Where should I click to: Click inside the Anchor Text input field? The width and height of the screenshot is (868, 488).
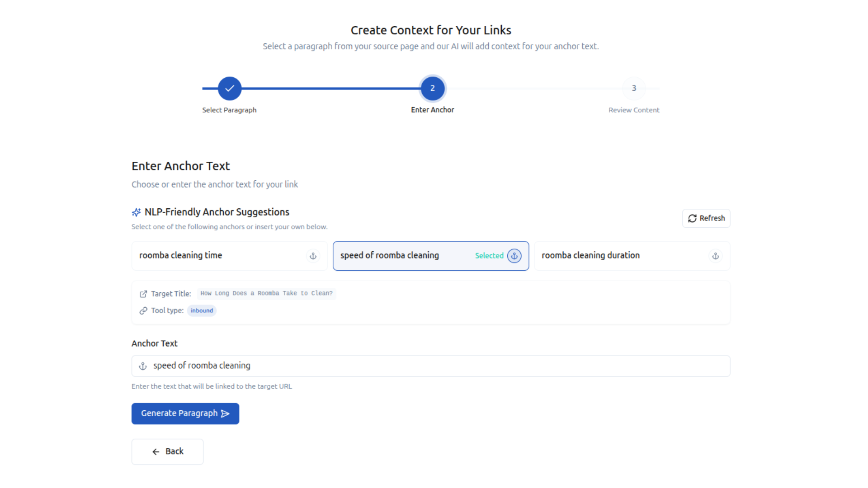434,366
